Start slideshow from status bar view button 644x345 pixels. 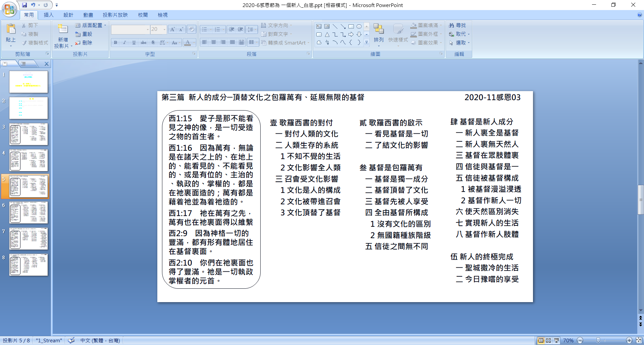[x=556, y=340]
